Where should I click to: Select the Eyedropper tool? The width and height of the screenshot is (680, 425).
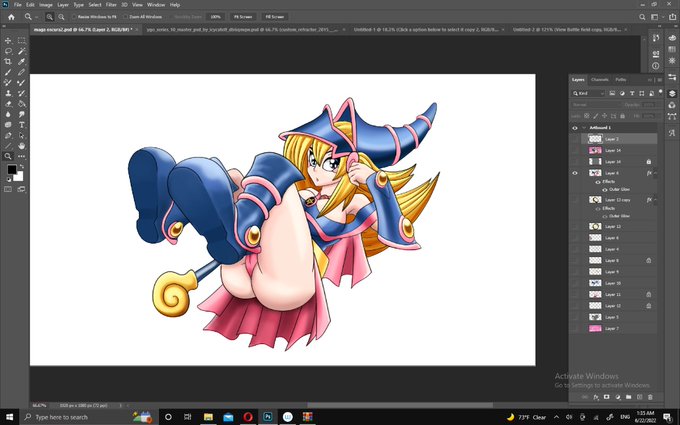[x=21, y=62]
